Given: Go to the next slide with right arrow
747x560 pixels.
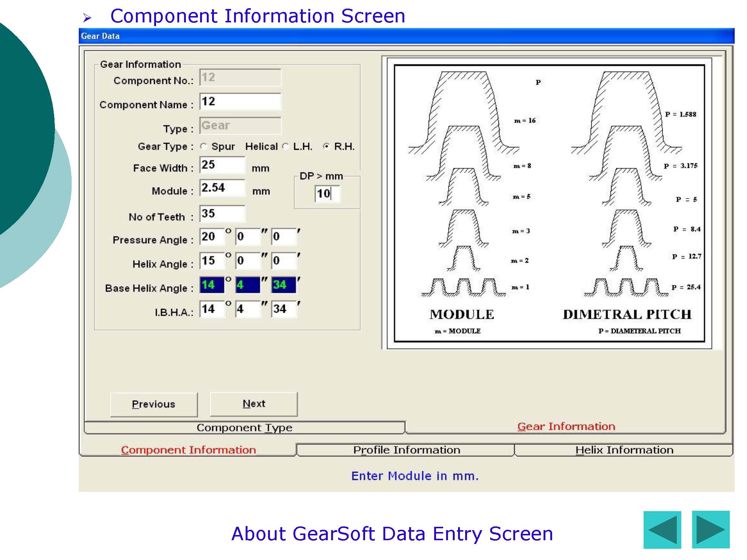Looking at the screenshot, I should 711,529.
